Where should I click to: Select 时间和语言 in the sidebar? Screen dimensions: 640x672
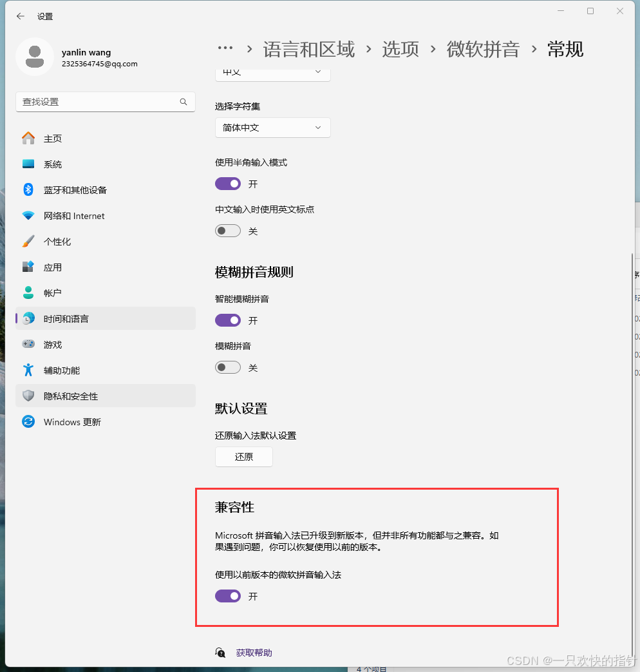coord(106,318)
